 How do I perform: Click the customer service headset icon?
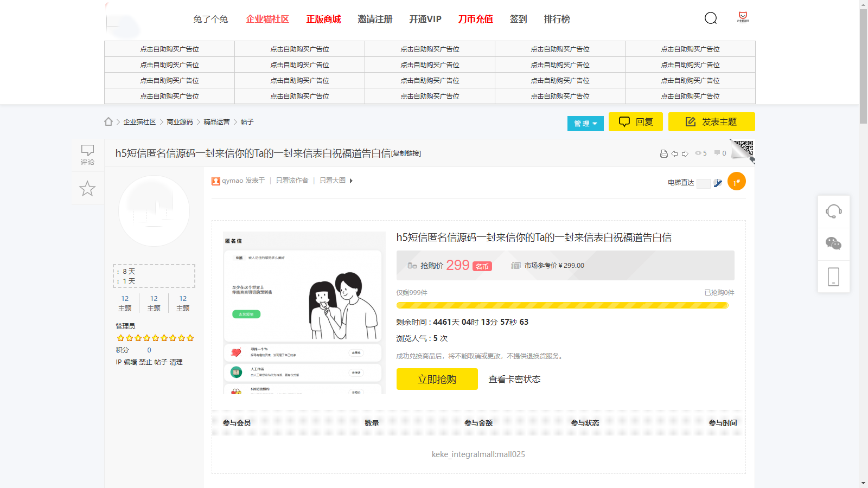click(x=833, y=212)
